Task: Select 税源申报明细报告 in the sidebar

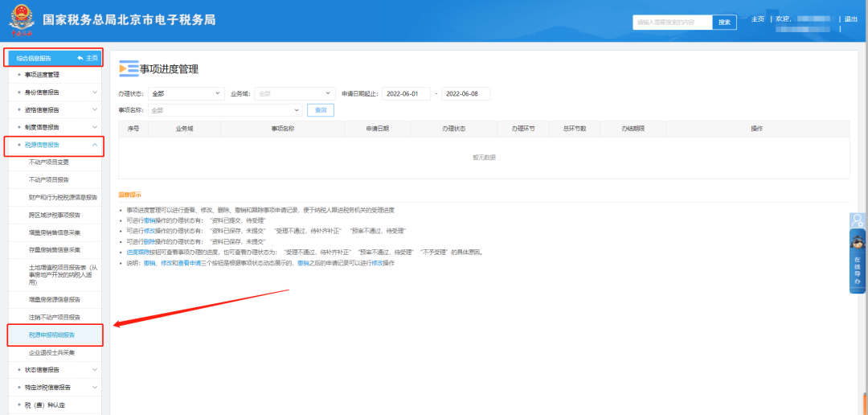Action: click(53, 335)
